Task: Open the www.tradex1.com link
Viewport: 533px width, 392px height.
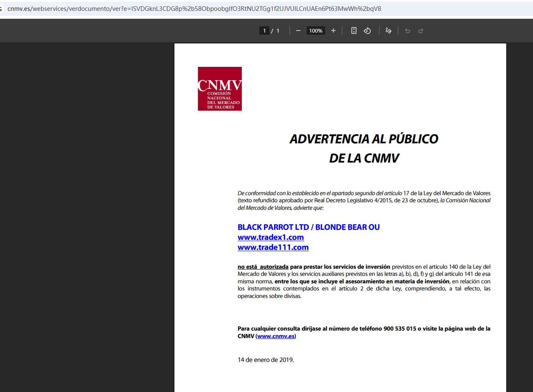Action: [x=271, y=237]
